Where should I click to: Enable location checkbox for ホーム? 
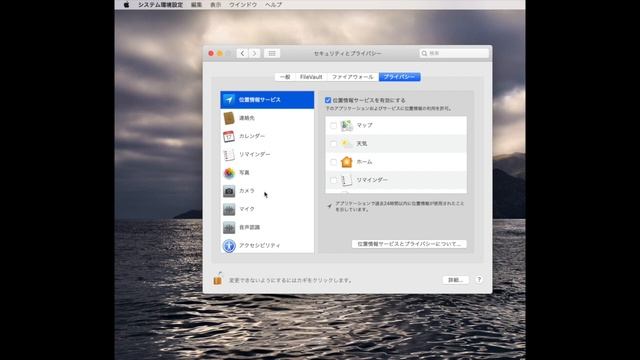click(333, 162)
